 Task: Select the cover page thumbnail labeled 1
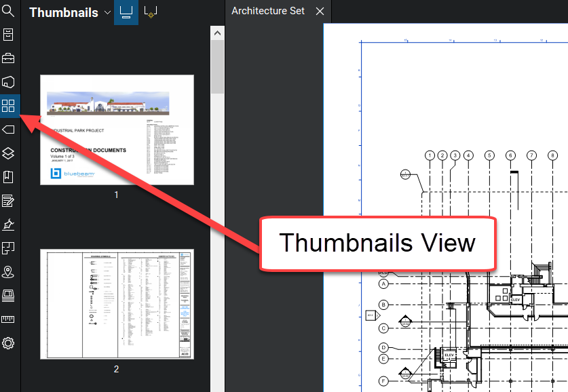116,130
